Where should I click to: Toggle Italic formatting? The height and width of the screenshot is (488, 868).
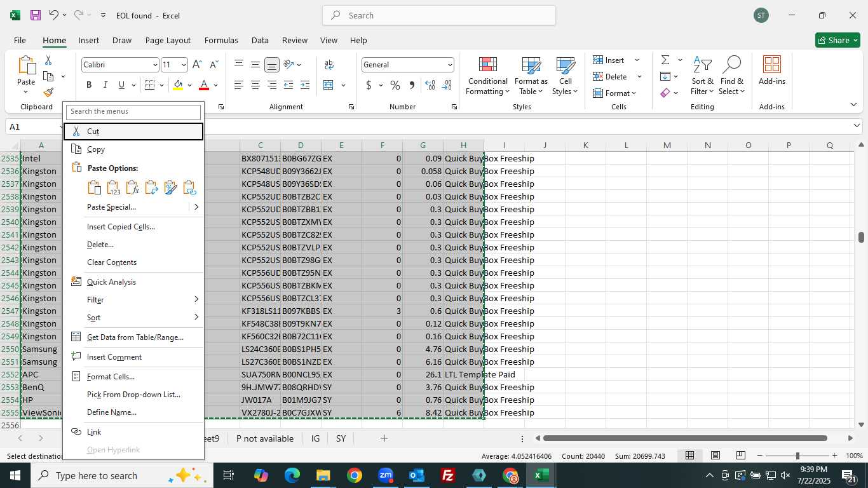[105, 85]
